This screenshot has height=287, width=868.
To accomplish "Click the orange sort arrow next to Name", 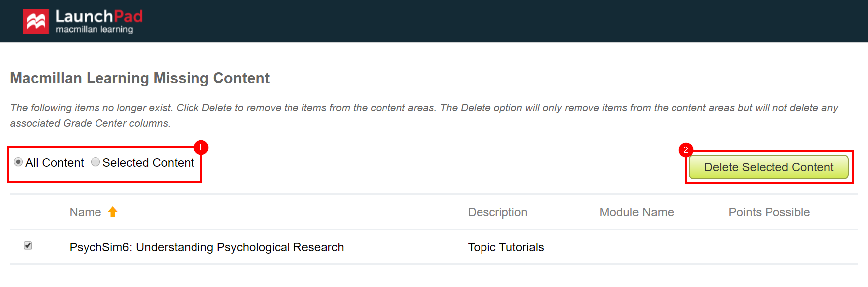I will [x=113, y=212].
